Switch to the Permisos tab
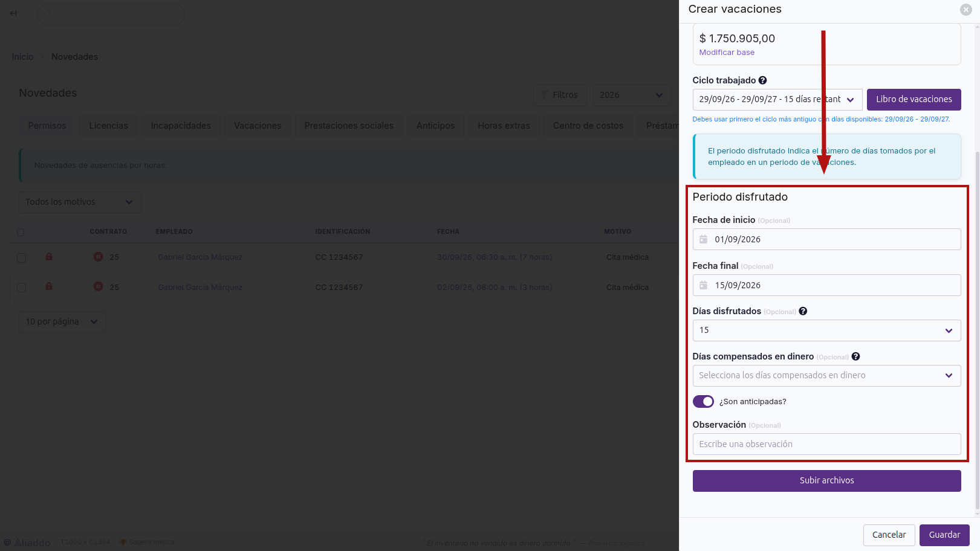Screen dimensions: 980x551 tap(47, 126)
